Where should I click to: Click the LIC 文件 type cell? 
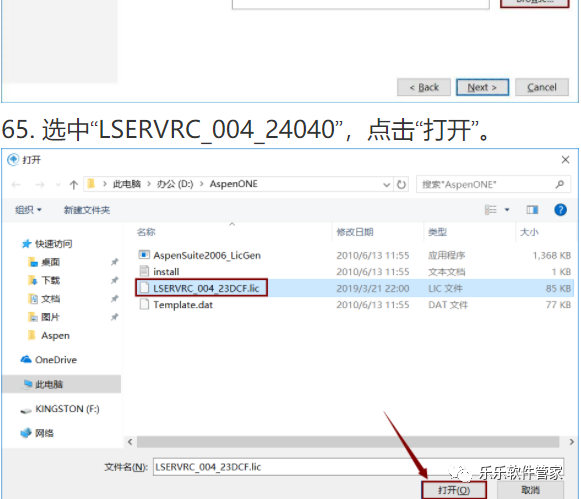point(445,289)
